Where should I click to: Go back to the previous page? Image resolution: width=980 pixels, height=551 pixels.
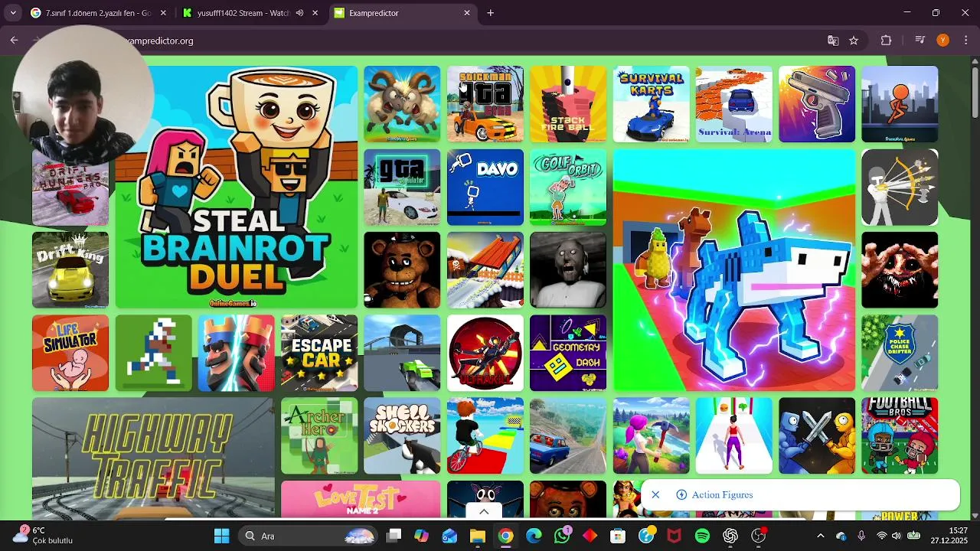pyautogui.click(x=15, y=41)
